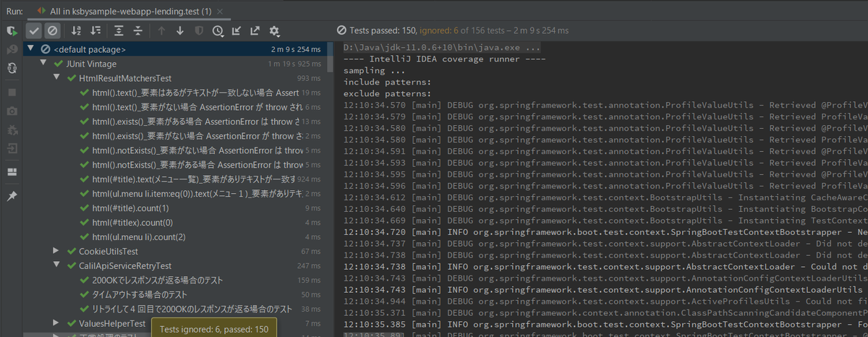Click Export Test Results icon
Viewport: 868px width, 337px height.
255,30
